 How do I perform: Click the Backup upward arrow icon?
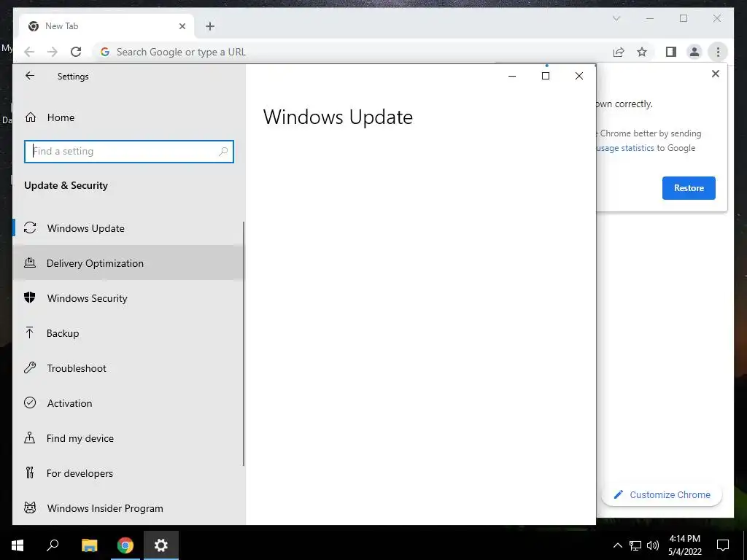pyautogui.click(x=29, y=332)
